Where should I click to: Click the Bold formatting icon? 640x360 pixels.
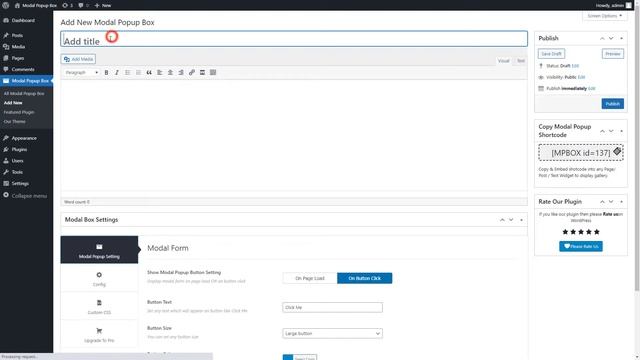(x=106, y=72)
